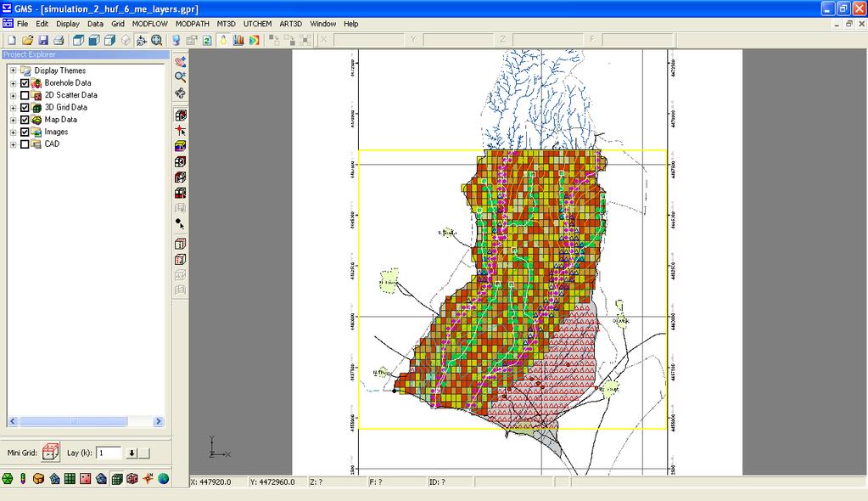868x501 pixels.
Task: Click the Mini Grid cube display
Action: coord(50,453)
